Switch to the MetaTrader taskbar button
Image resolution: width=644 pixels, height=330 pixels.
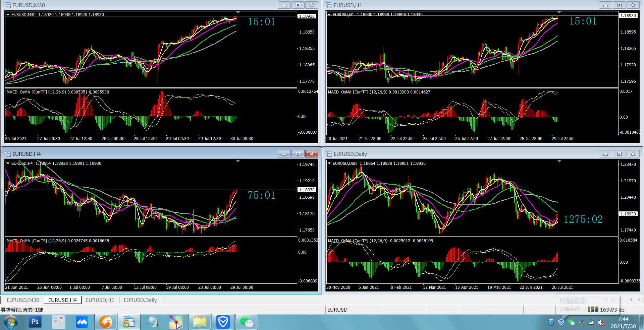click(129, 322)
